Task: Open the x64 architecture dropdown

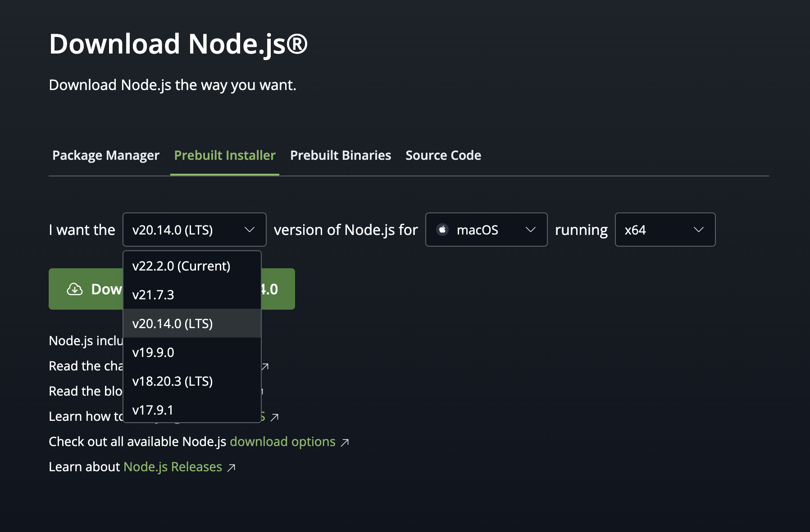Action: [x=665, y=230]
